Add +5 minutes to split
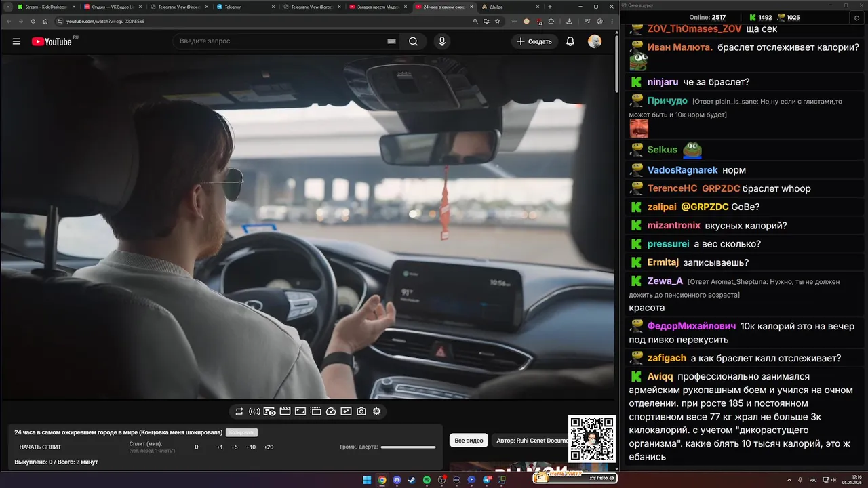The height and width of the screenshot is (488, 868). click(235, 447)
